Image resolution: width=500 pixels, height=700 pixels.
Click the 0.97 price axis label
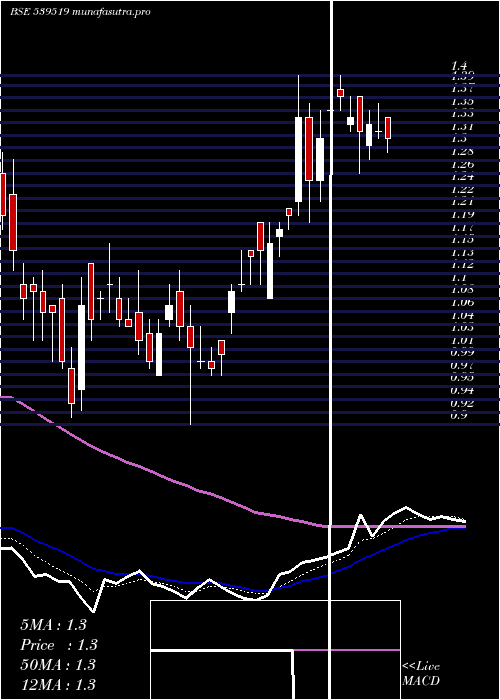[x=462, y=366]
